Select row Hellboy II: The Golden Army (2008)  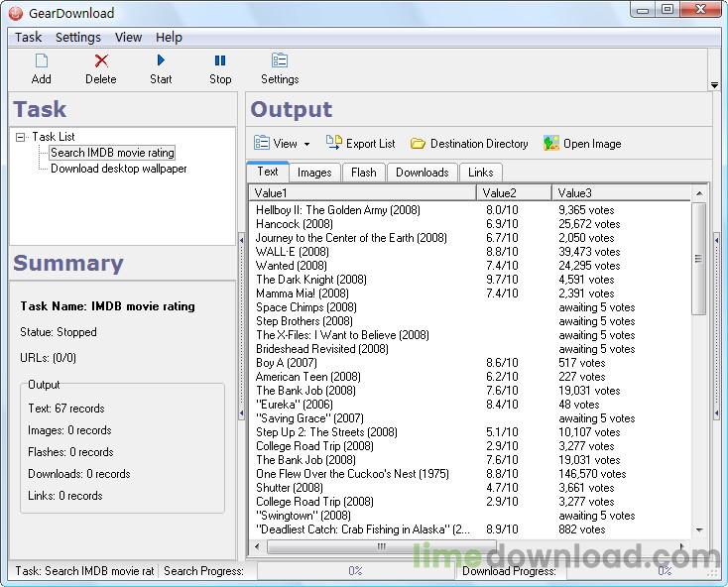click(469, 210)
